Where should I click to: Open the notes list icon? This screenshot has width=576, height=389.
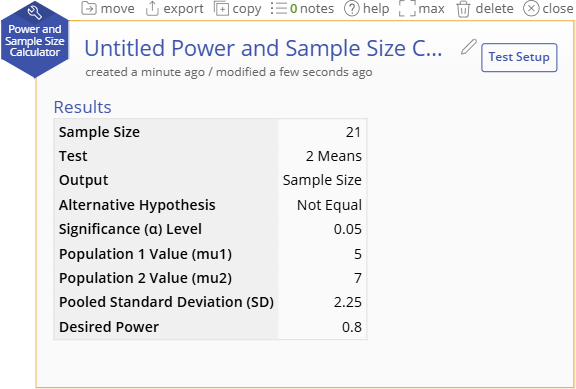pos(278,8)
